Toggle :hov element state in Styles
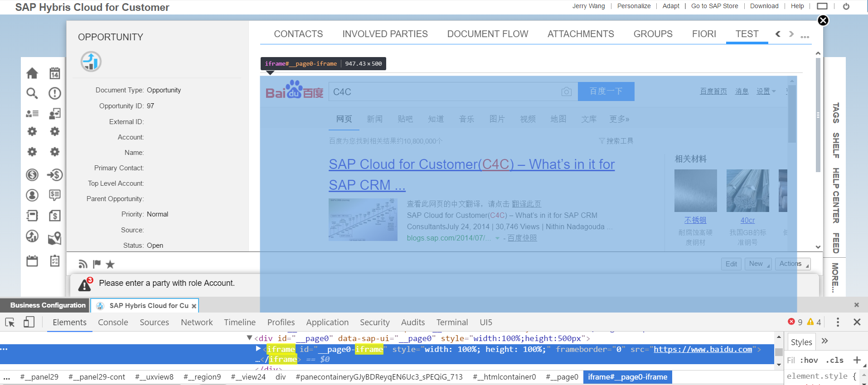 click(809, 361)
